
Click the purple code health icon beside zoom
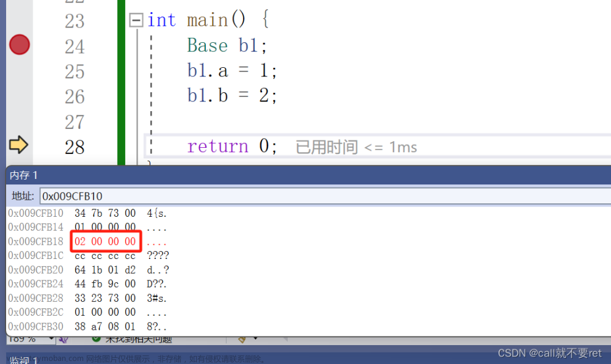(x=64, y=340)
